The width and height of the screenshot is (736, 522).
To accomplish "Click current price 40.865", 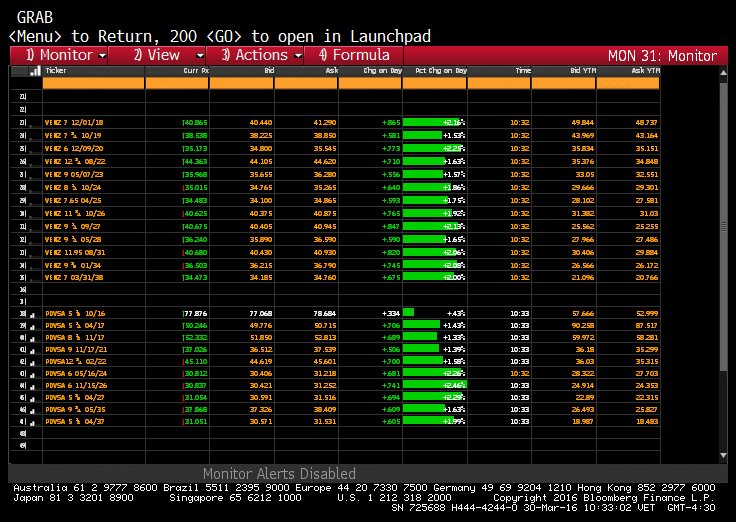I will pos(196,123).
